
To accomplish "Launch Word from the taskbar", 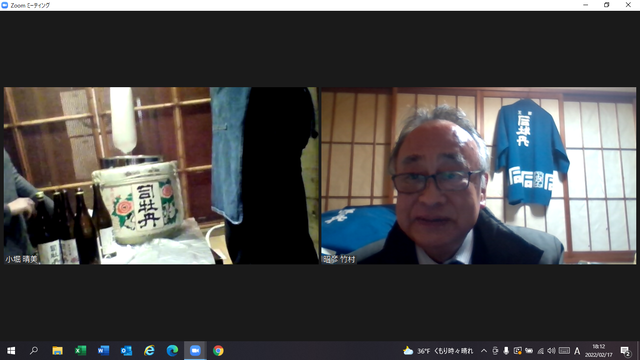I will coord(103,351).
